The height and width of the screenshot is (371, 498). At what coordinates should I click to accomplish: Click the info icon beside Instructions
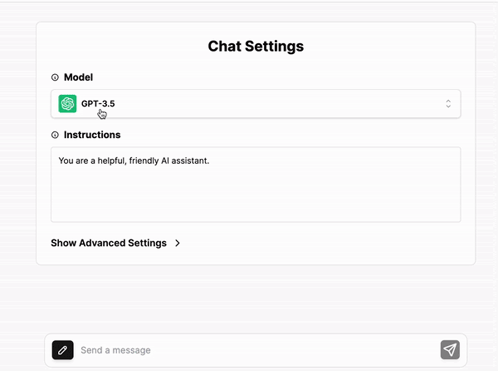pos(55,135)
